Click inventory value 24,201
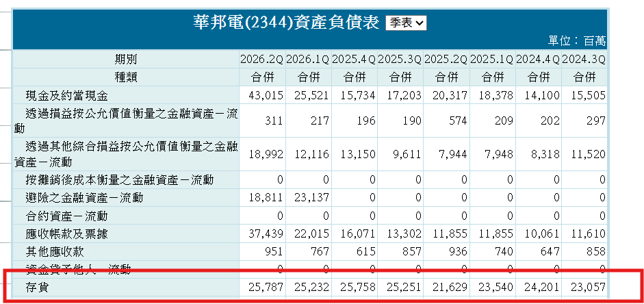Image resolution: width=644 pixels, height=304 pixels. click(x=542, y=287)
